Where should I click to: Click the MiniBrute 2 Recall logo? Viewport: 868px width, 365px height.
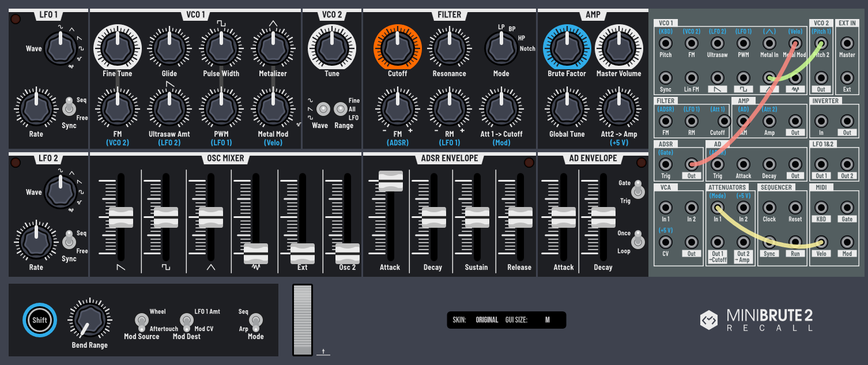pyautogui.click(x=757, y=320)
